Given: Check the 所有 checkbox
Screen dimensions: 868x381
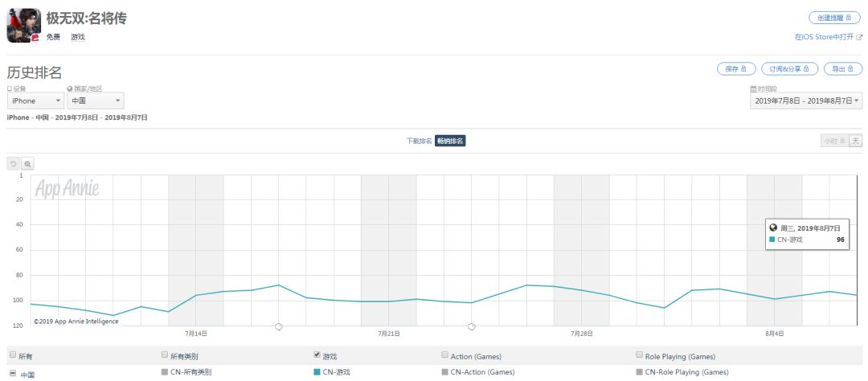Looking at the screenshot, I should (x=12, y=354).
